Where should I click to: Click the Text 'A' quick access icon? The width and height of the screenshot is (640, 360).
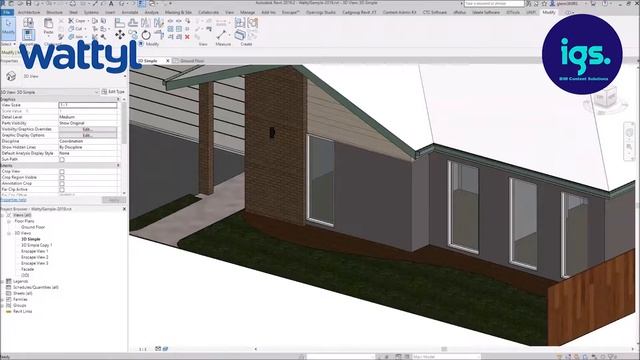point(111,4)
